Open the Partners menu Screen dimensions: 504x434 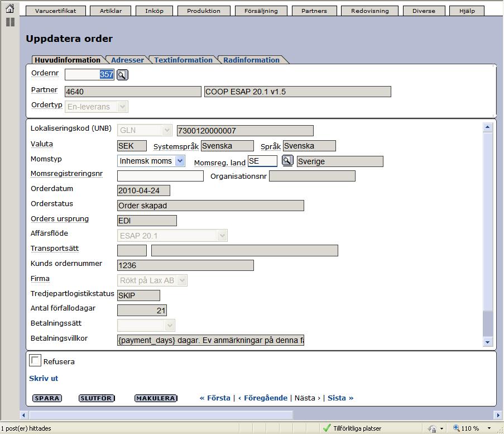pyautogui.click(x=314, y=11)
